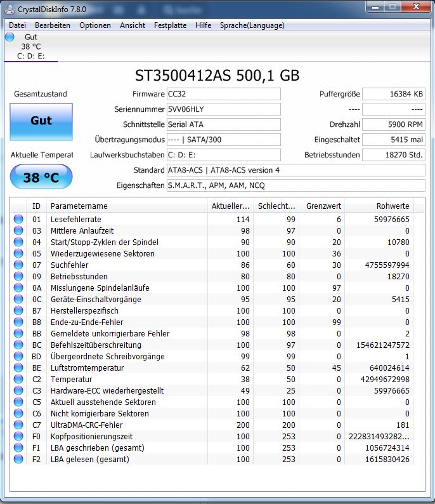Click the Gut health status button
This screenshot has height=504, width=435.
(x=41, y=121)
